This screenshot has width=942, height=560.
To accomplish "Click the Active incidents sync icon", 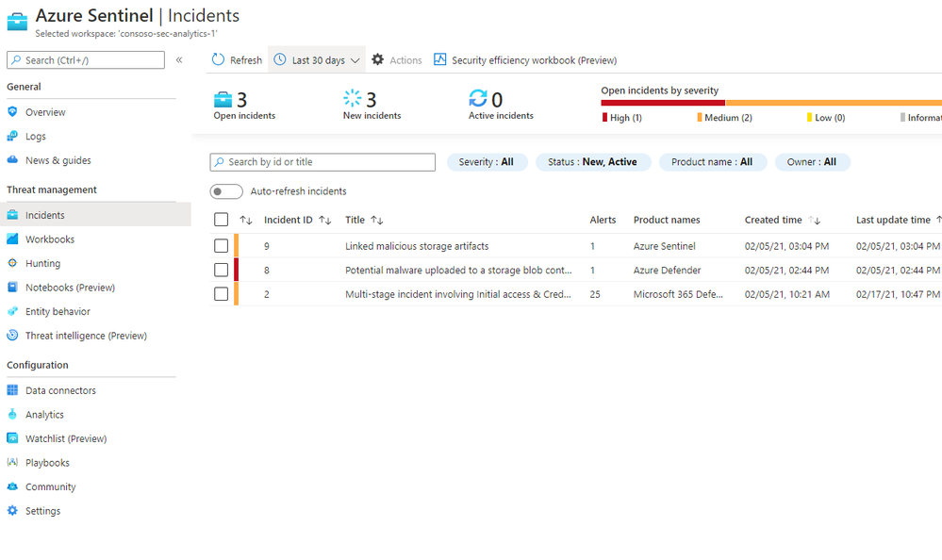I will coord(478,98).
